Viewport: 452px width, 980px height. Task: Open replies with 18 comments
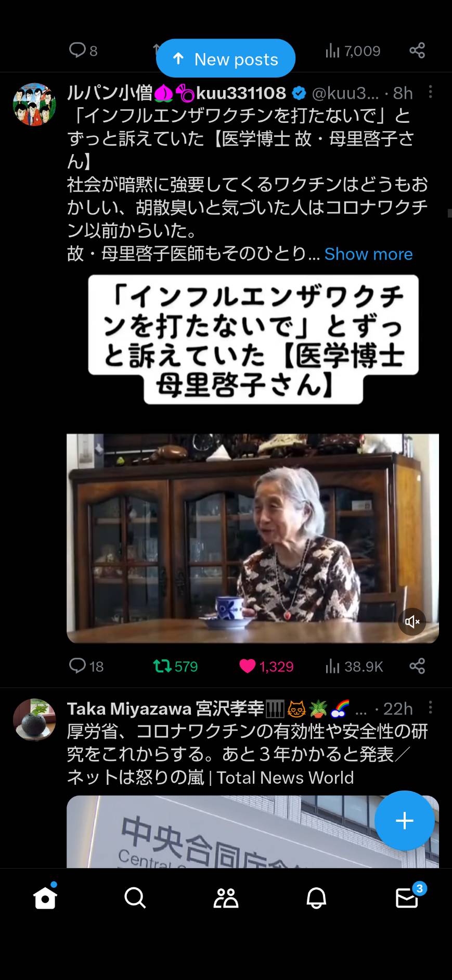point(86,666)
